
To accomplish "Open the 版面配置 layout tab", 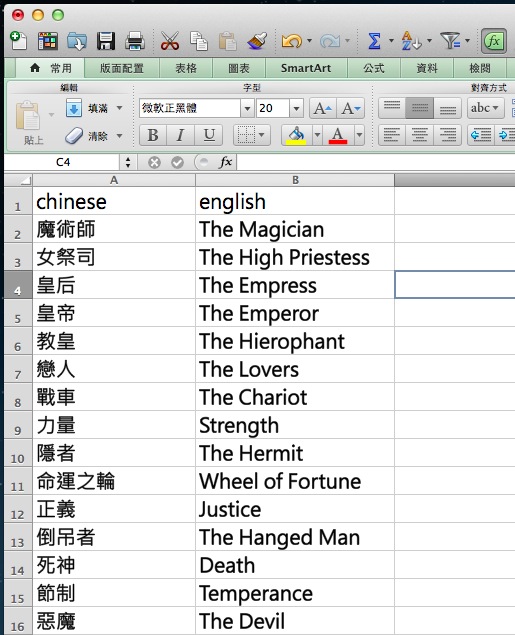I will tap(122, 68).
